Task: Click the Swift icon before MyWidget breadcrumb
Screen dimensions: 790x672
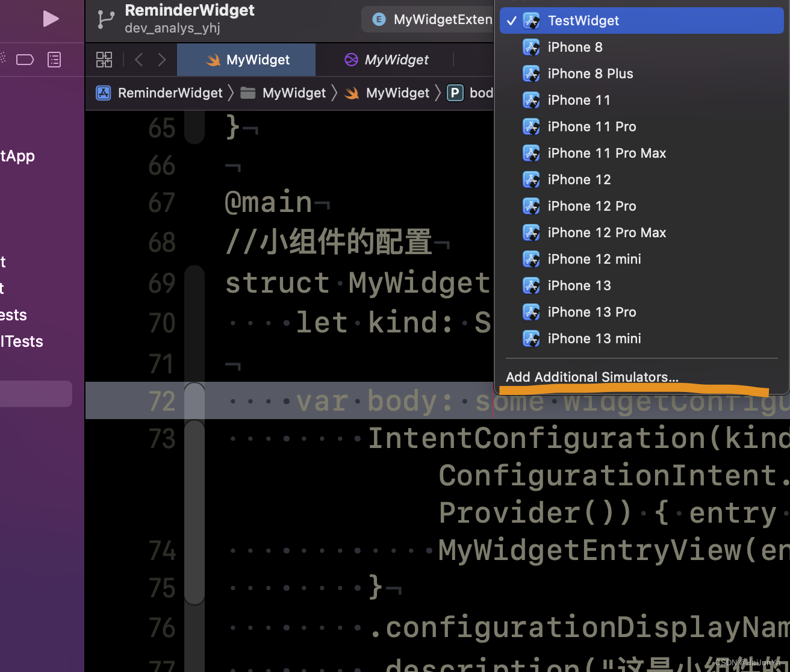Action: click(x=352, y=93)
